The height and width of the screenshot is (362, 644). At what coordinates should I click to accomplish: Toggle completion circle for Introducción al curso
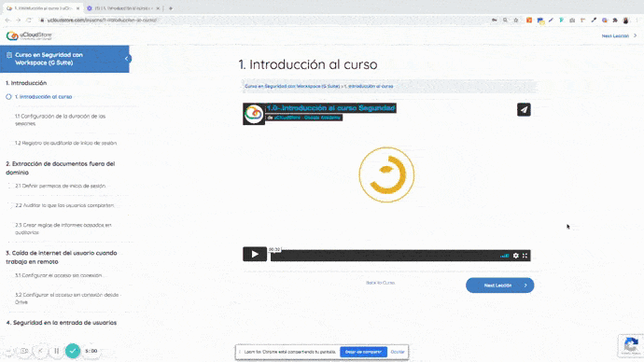8,97
